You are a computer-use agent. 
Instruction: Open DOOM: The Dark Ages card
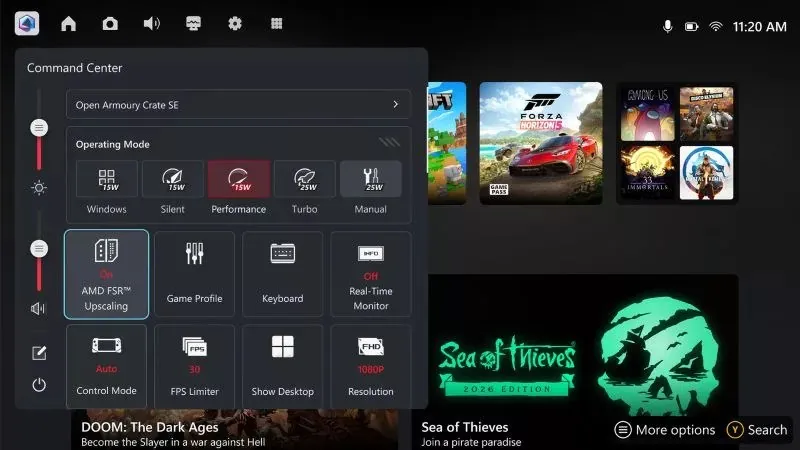(x=235, y=430)
